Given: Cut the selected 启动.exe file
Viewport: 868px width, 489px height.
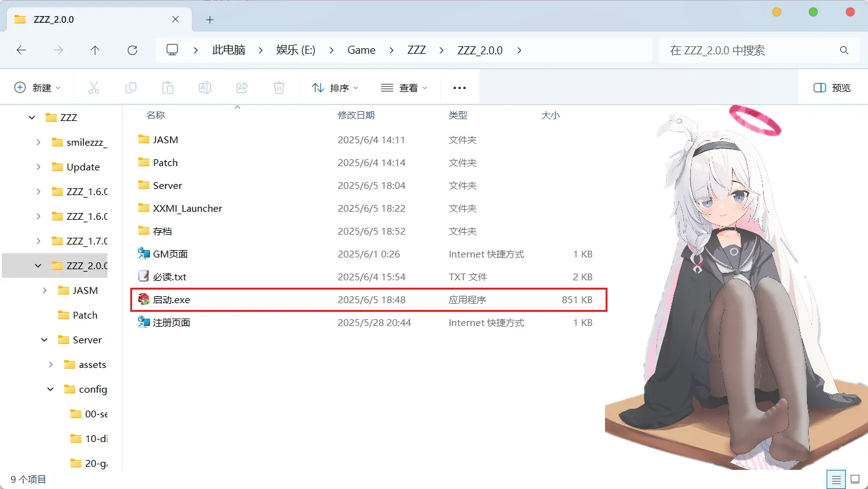Looking at the screenshot, I should (x=94, y=87).
